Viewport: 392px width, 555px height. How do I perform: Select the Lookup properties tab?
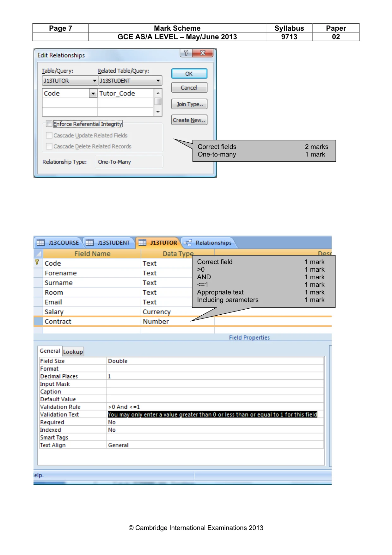point(73,352)
